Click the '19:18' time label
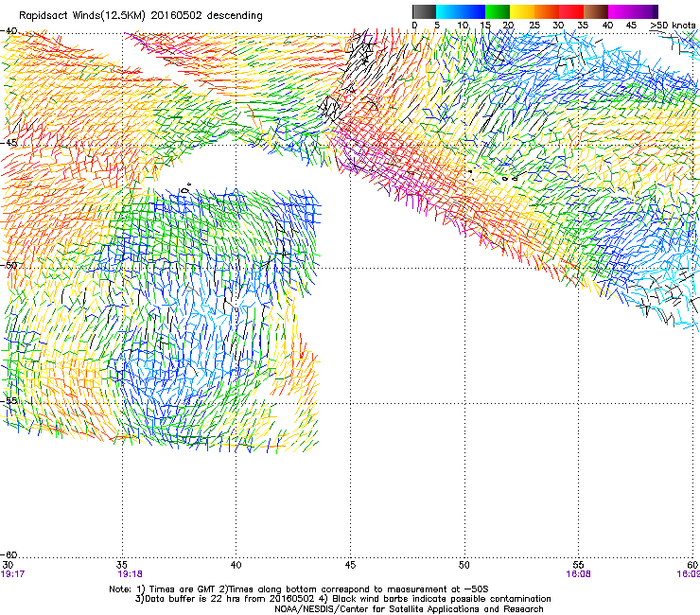 [x=130, y=574]
